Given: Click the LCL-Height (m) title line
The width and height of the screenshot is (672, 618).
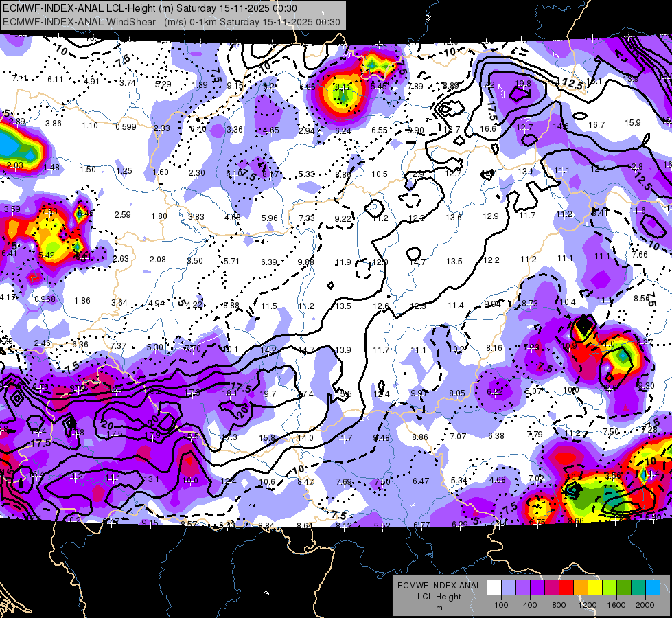Looking at the screenshot, I should (x=150, y=8).
